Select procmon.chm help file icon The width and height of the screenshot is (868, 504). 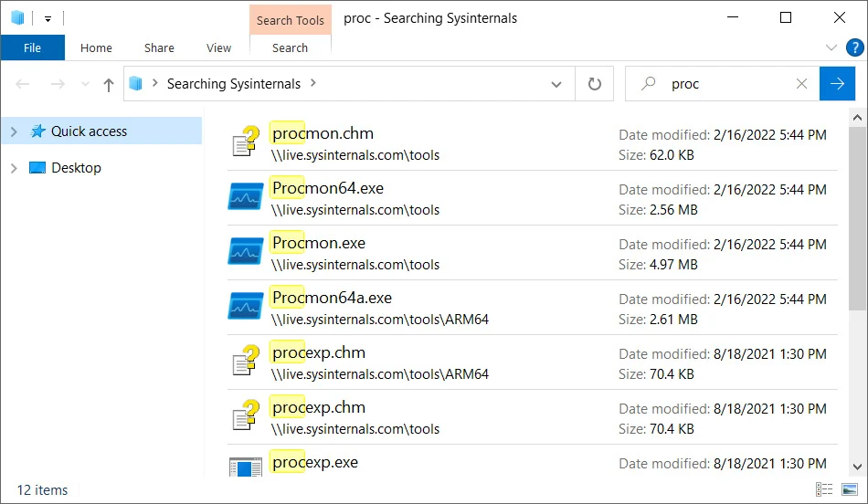click(x=246, y=142)
